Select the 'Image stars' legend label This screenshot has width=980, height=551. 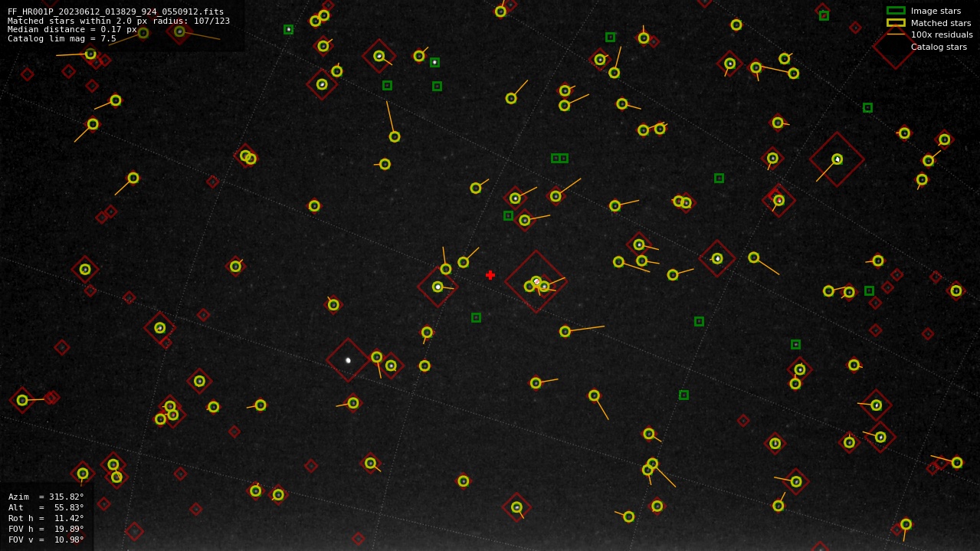pos(936,11)
